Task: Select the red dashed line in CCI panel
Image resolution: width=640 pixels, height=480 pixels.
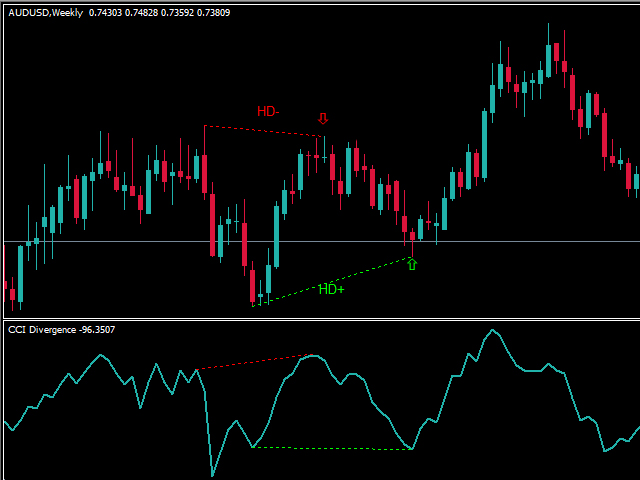Action: [255, 362]
